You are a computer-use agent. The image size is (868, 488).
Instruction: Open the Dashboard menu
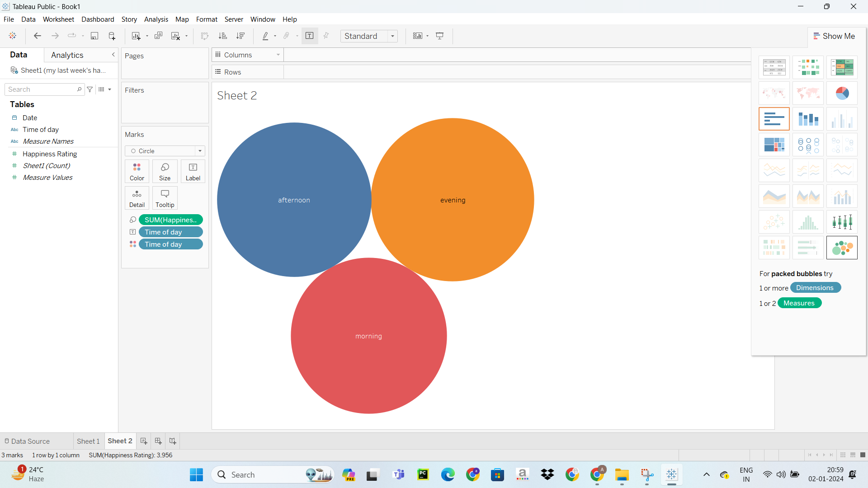[x=98, y=19]
